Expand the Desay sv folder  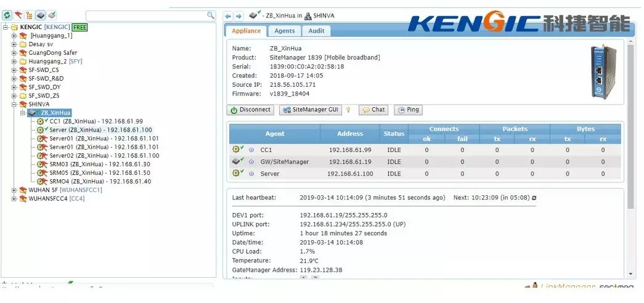[14, 44]
